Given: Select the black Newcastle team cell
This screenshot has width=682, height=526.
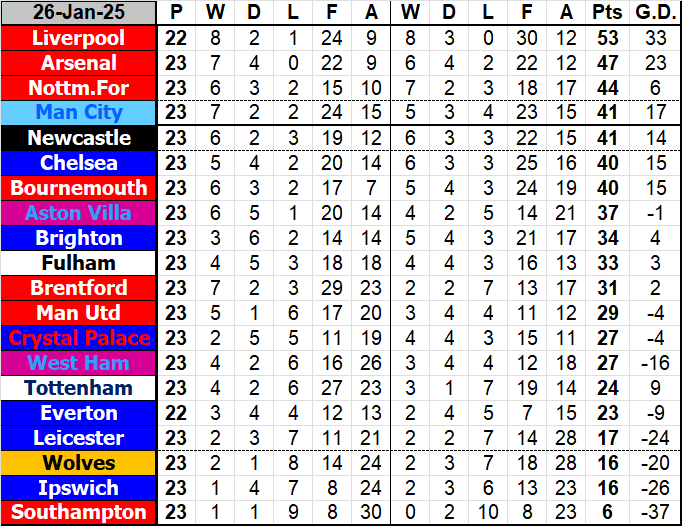Looking at the screenshot, I should [79, 138].
